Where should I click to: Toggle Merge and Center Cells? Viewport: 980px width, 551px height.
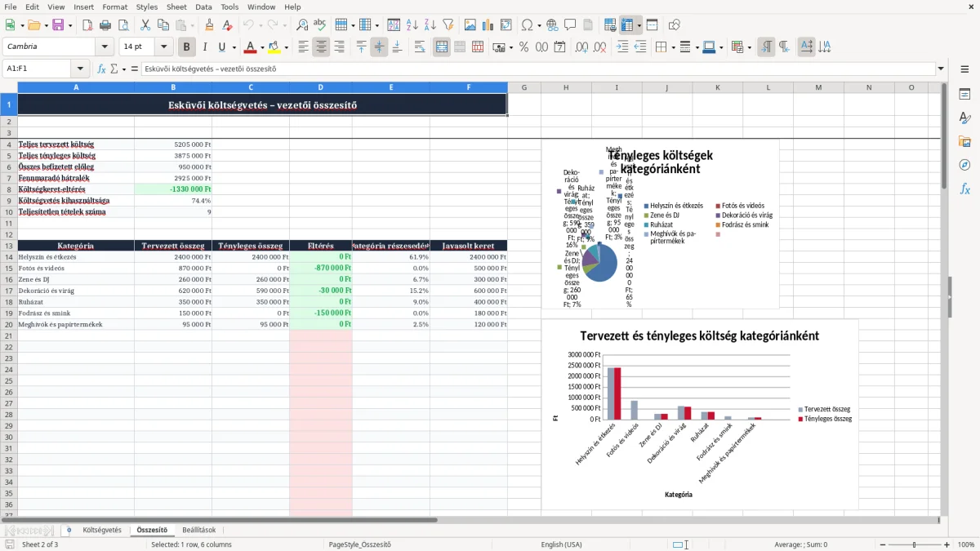coord(441,47)
